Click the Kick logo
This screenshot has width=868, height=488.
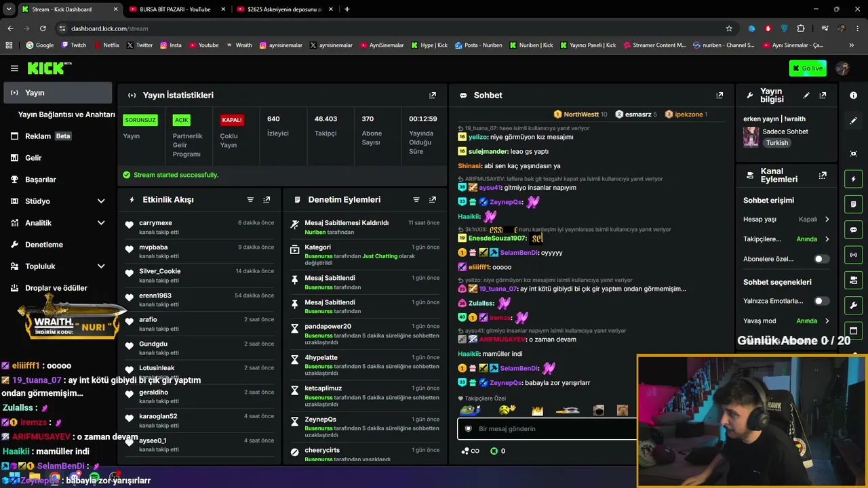click(49, 68)
